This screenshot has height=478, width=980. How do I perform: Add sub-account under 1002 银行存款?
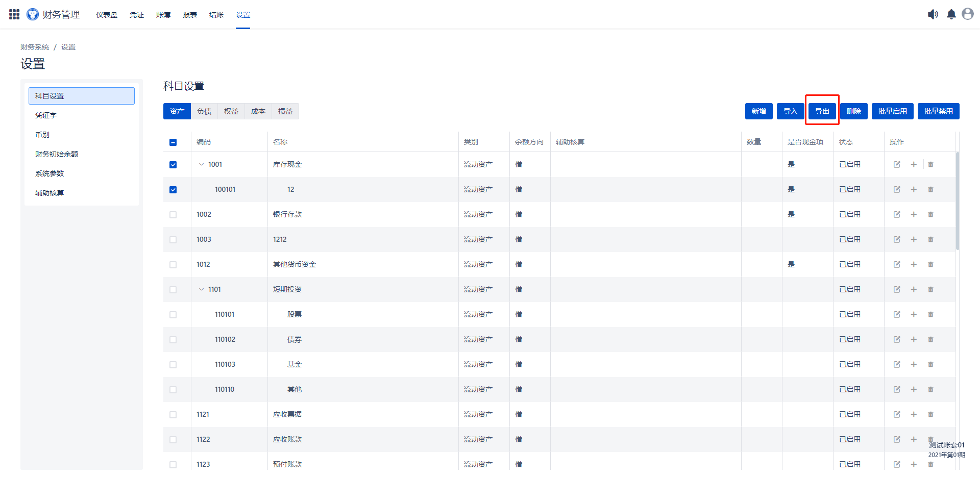tap(914, 214)
